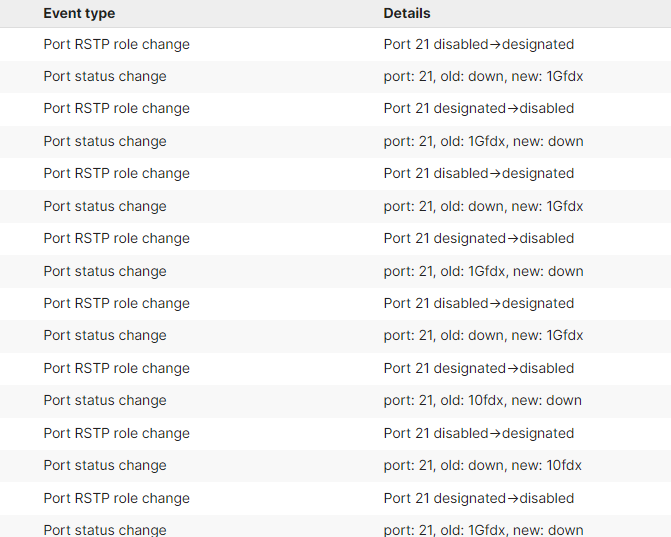Click the first "old: down, new: 1Gfdx" detail
Viewport: 671px width, 537px height.
[483, 76]
